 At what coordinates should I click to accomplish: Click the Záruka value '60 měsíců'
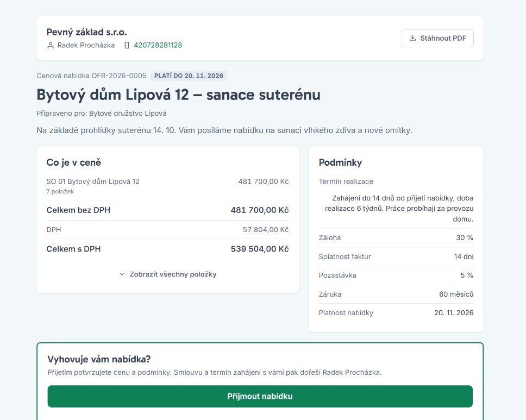(x=456, y=294)
